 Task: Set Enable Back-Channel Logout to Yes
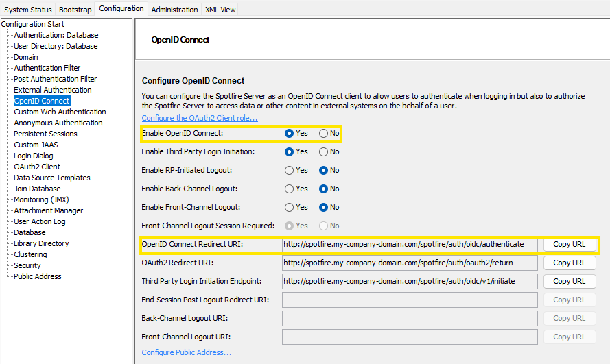pos(289,189)
